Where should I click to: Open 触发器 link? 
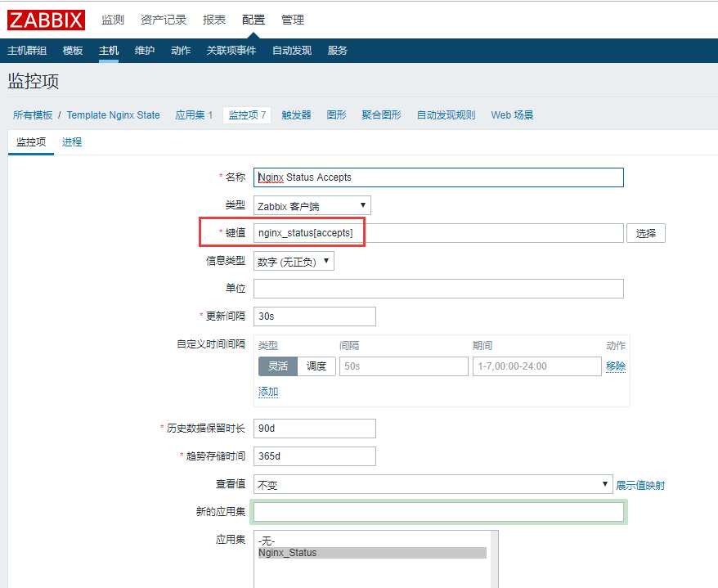(x=296, y=115)
